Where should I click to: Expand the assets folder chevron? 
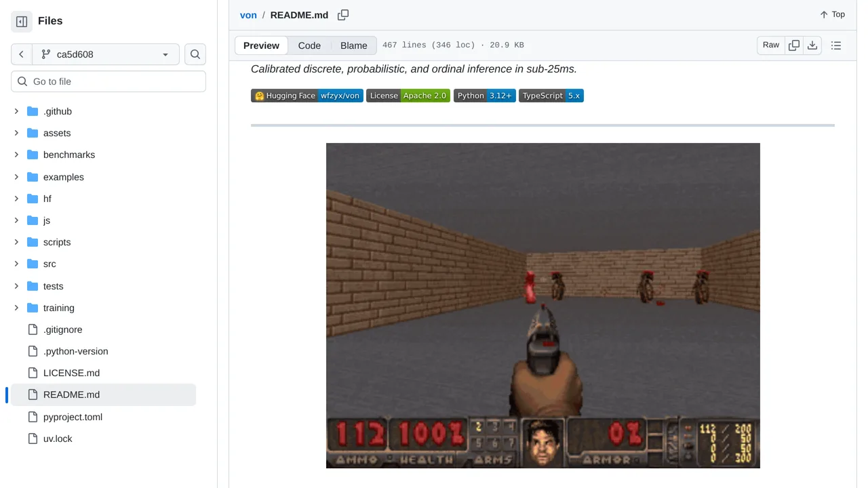16,133
